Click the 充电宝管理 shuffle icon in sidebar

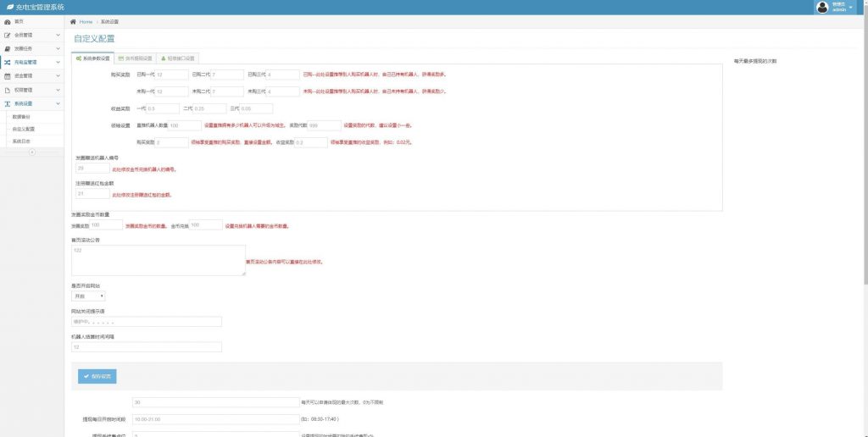click(8, 62)
